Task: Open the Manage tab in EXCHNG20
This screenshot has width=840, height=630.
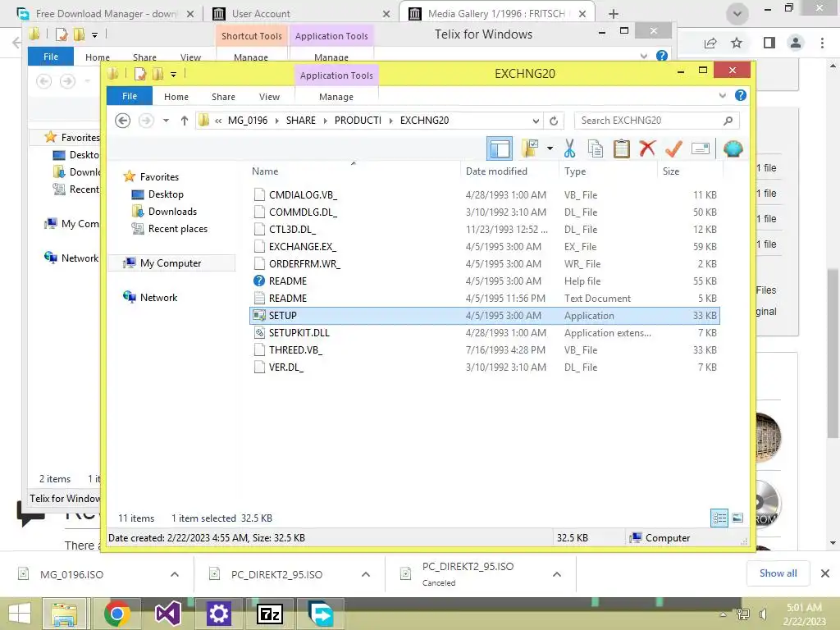Action: point(336,97)
